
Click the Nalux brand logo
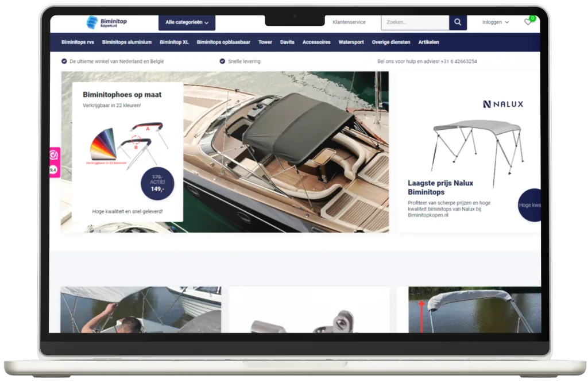tap(503, 105)
